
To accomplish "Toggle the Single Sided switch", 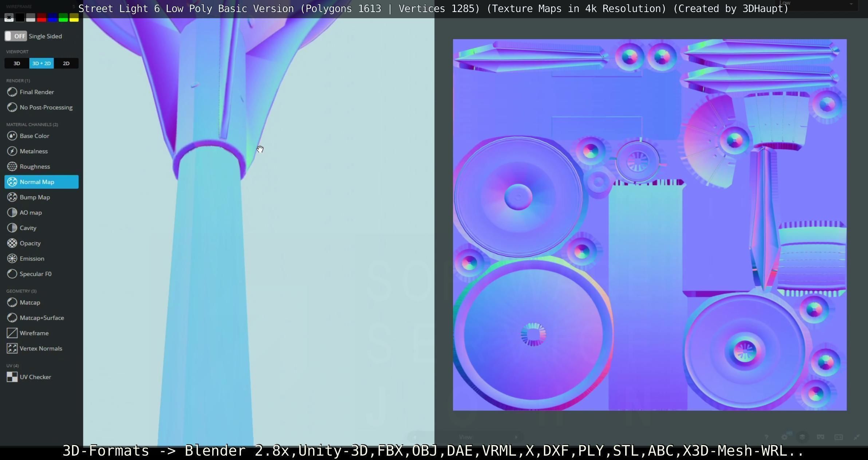I will tap(16, 36).
